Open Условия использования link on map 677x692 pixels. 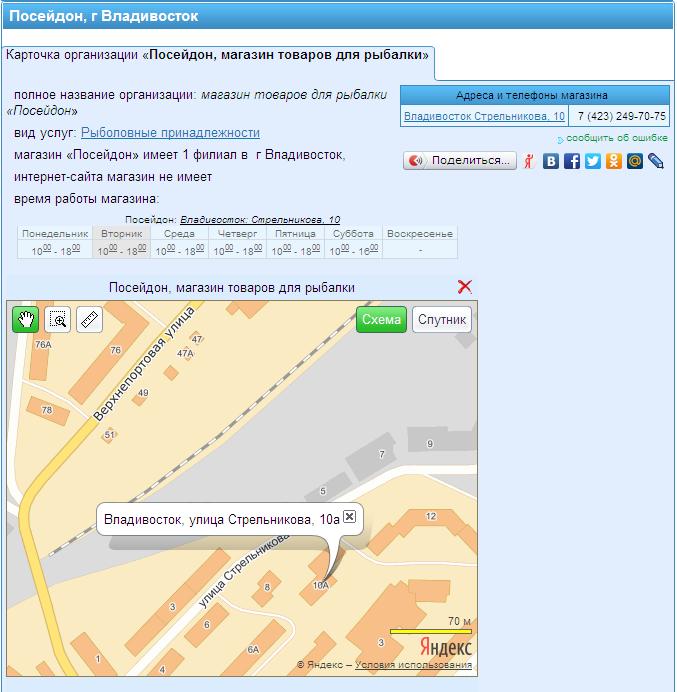(413, 665)
